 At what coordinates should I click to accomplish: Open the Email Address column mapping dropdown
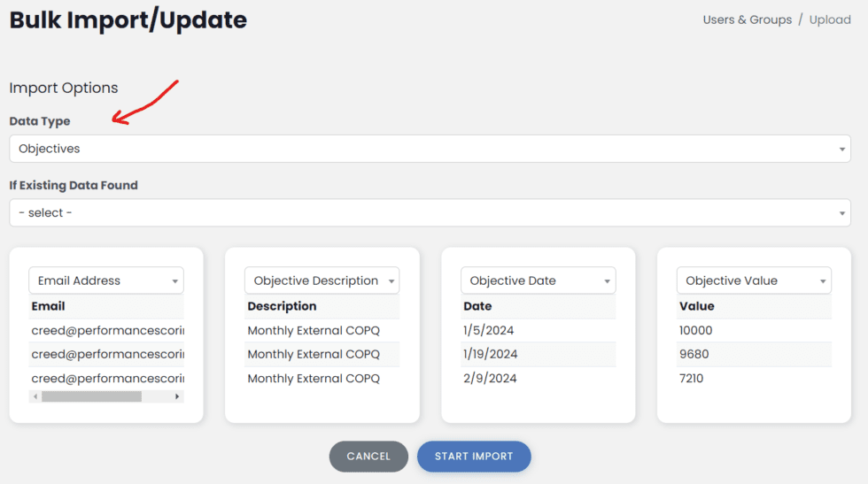click(106, 280)
